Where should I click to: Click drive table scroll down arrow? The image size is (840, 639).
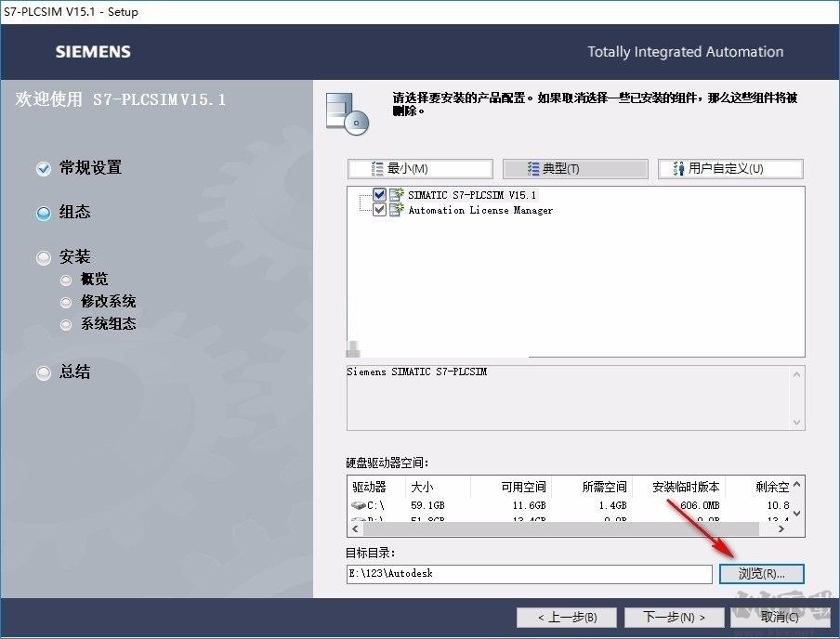point(796,513)
